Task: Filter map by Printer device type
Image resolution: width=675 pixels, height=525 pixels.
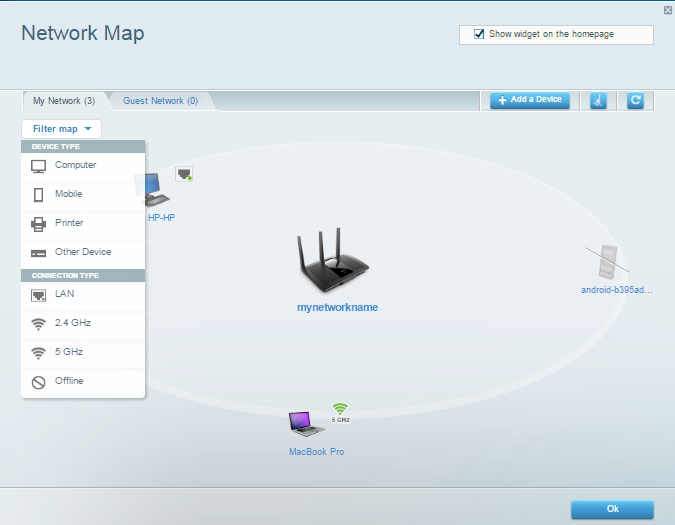Action: (83, 224)
